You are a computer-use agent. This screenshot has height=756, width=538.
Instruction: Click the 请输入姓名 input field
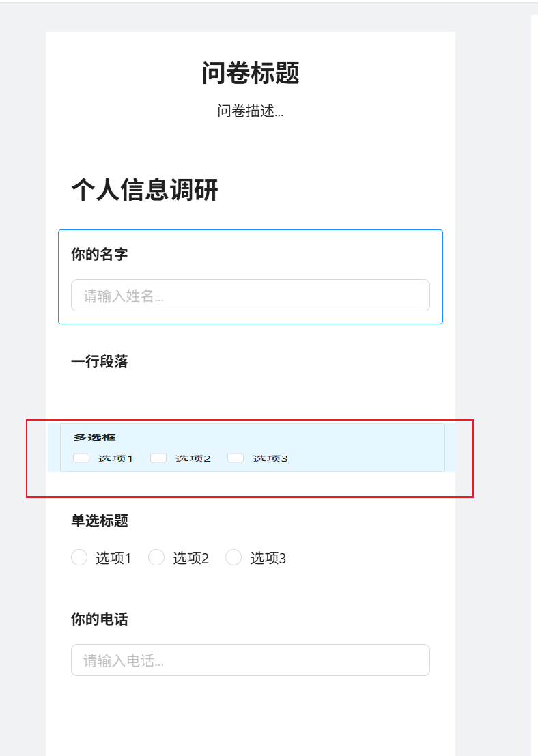click(250, 295)
